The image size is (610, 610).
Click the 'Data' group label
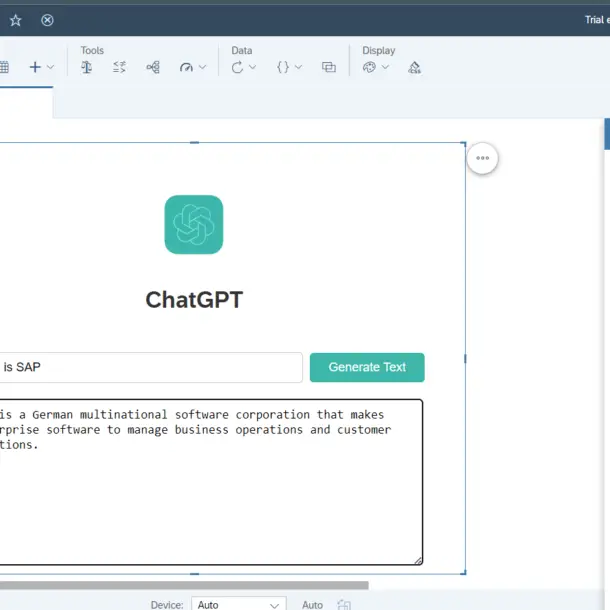pos(242,51)
